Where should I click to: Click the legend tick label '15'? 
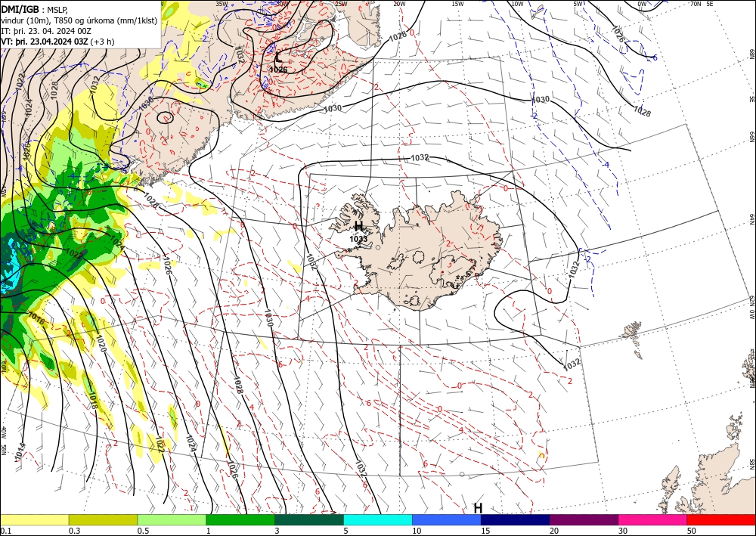(x=485, y=531)
